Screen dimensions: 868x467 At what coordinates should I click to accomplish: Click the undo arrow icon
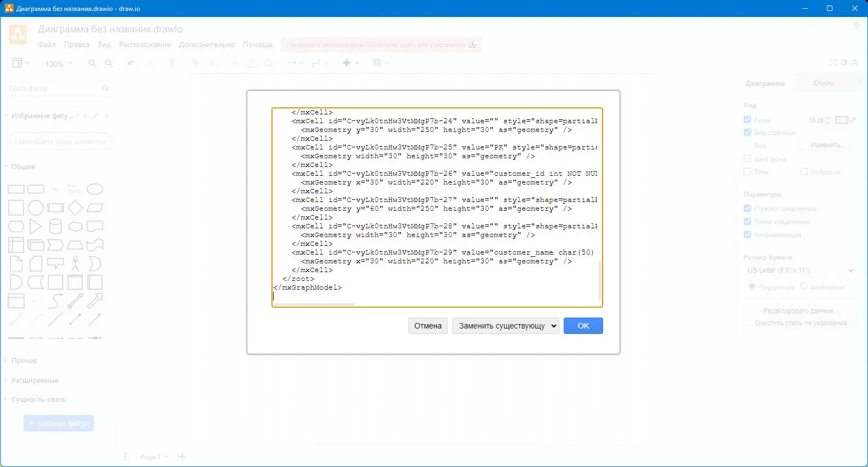click(131, 63)
